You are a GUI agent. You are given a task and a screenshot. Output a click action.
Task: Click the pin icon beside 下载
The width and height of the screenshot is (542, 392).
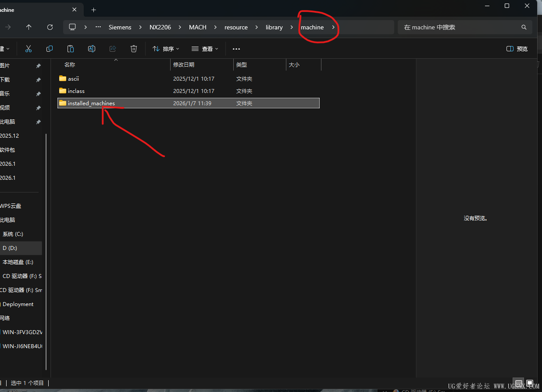(x=38, y=80)
